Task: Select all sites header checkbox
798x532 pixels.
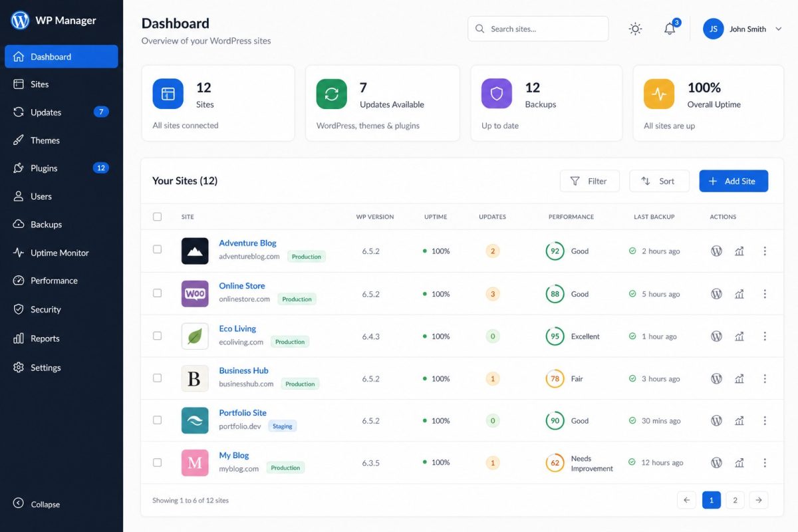Action: tap(157, 216)
